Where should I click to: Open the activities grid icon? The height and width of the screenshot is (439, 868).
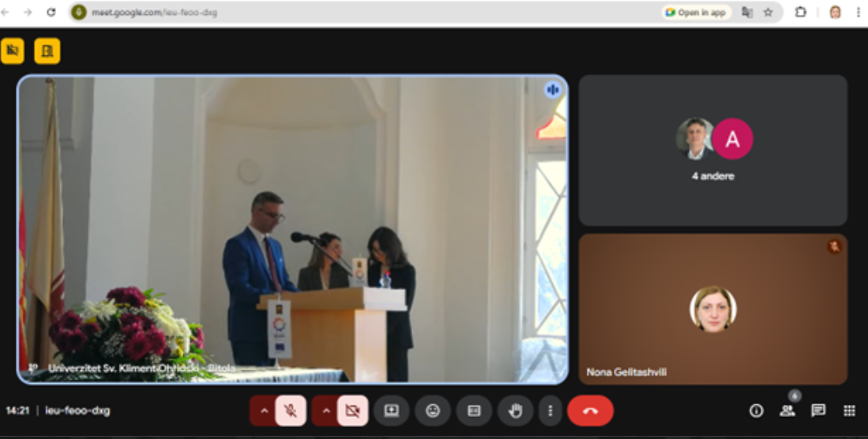click(849, 411)
